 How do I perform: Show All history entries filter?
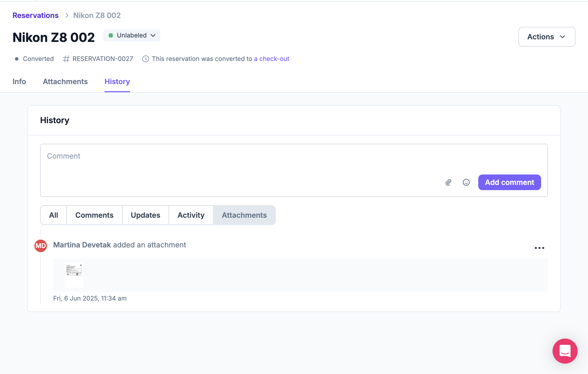pyautogui.click(x=54, y=215)
